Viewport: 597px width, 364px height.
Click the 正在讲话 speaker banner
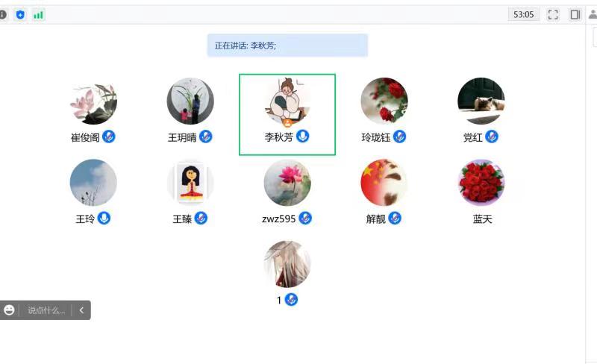(287, 45)
